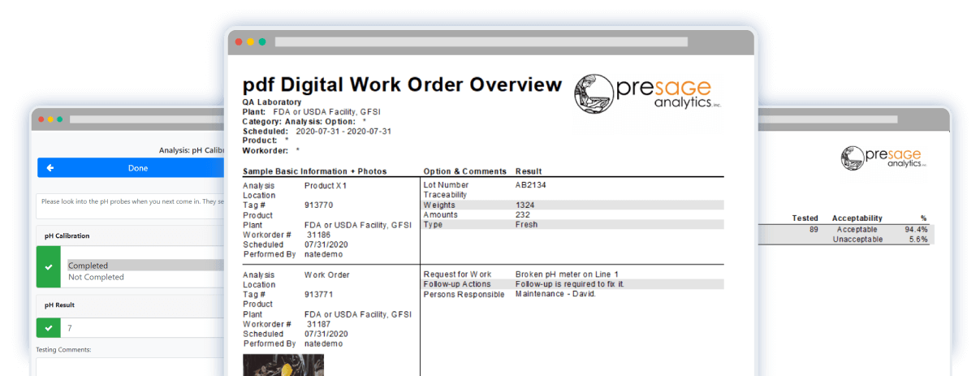This screenshot has width=980, height=376.
Task: Click the address bar of the left browser window
Action: tap(146, 119)
